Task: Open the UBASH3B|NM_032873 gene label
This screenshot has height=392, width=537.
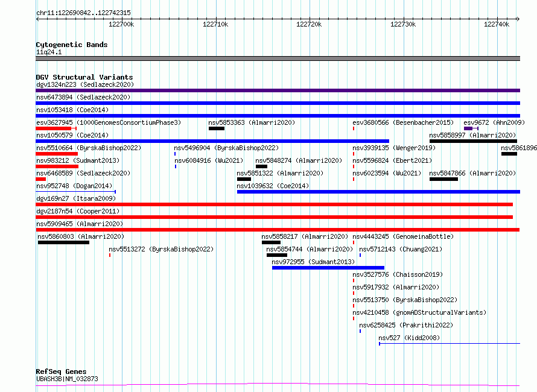Action: (x=67, y=379)
